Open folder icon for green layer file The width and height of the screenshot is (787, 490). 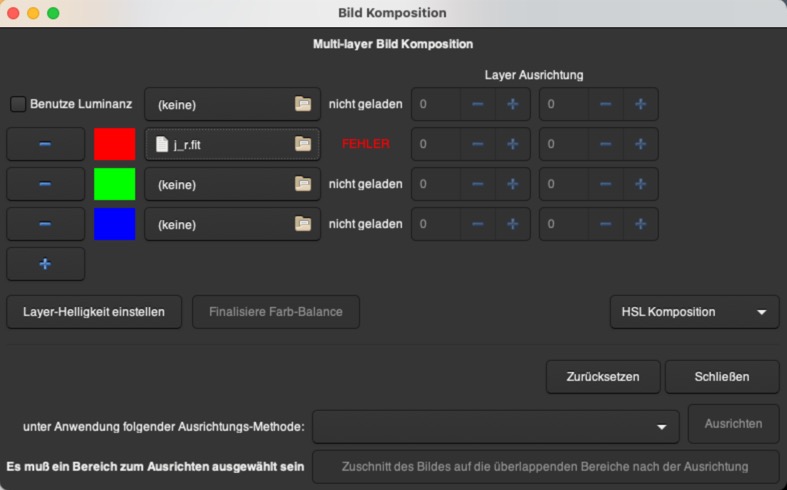pos(302,184)
